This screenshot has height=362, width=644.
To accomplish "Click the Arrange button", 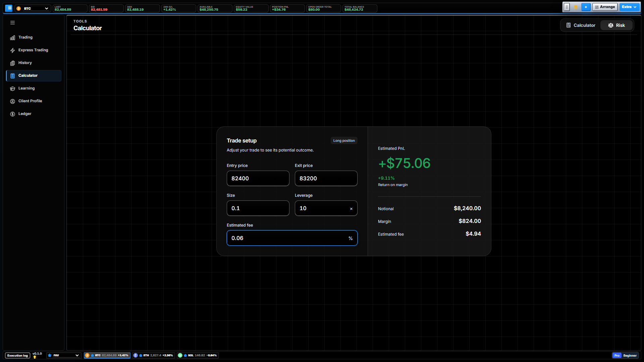I will pos(605,7).
